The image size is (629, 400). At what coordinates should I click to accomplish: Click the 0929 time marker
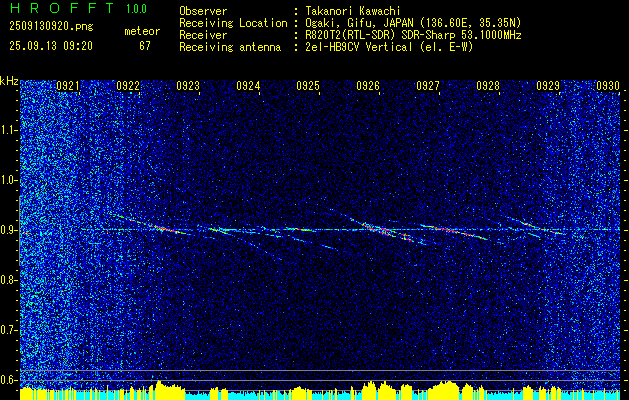548,86
